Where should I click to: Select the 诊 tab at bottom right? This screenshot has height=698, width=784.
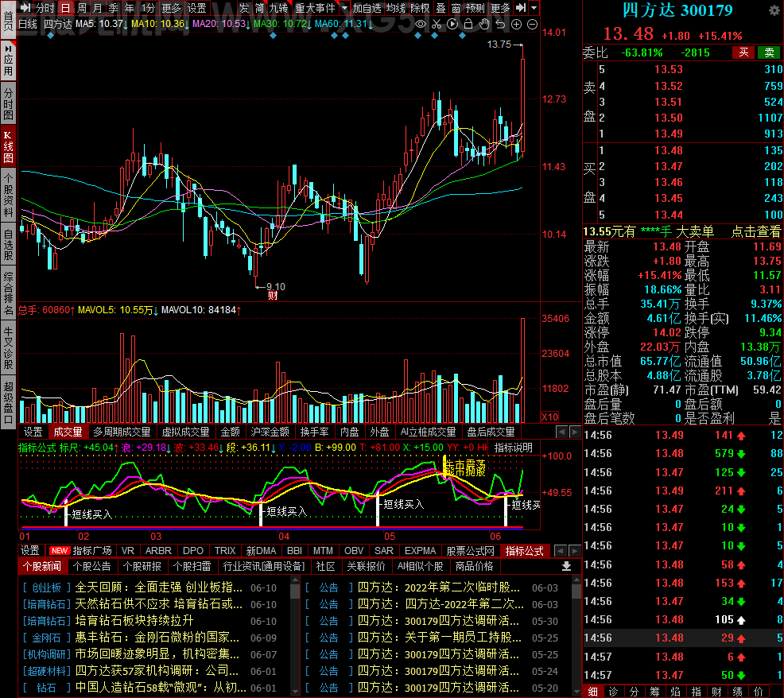coord(614,691)
